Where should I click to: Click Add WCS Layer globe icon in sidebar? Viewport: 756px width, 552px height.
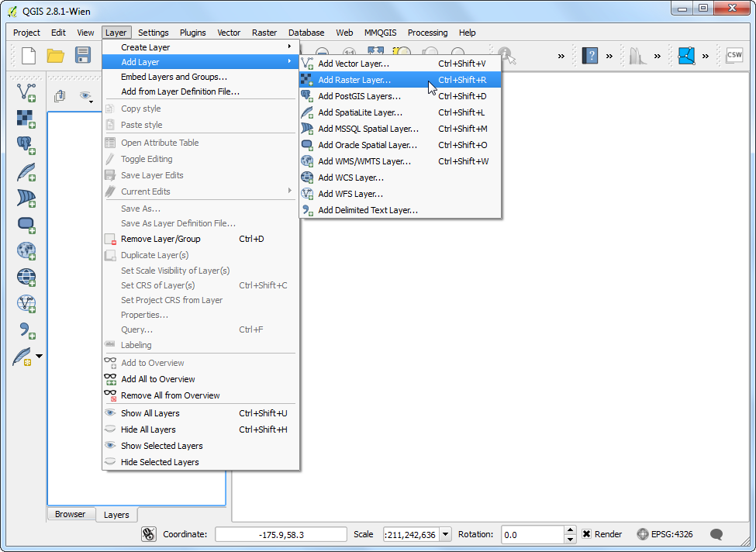pyautogui.click(x=26, y=278)
